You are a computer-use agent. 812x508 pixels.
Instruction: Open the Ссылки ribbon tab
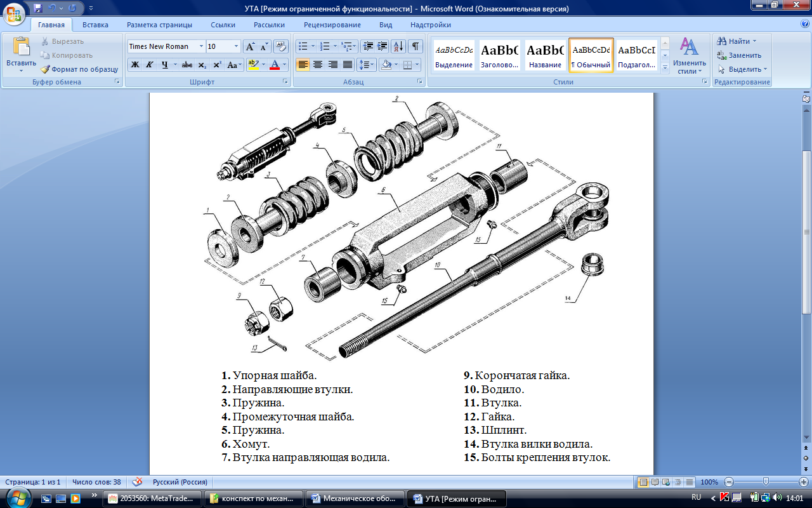[x=223, y=25]
